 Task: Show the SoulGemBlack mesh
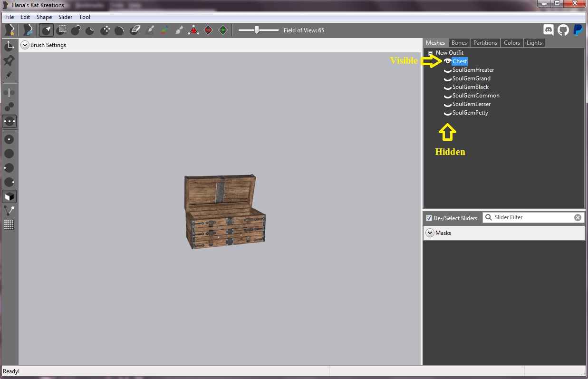pos(447,87)
